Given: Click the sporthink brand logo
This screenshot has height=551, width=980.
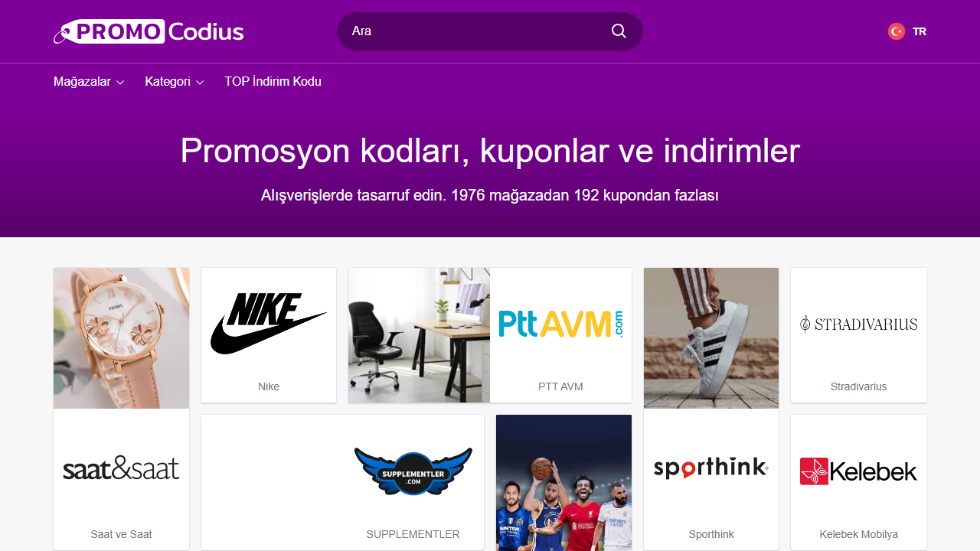Looking at the screenshot, I should 710,467.
